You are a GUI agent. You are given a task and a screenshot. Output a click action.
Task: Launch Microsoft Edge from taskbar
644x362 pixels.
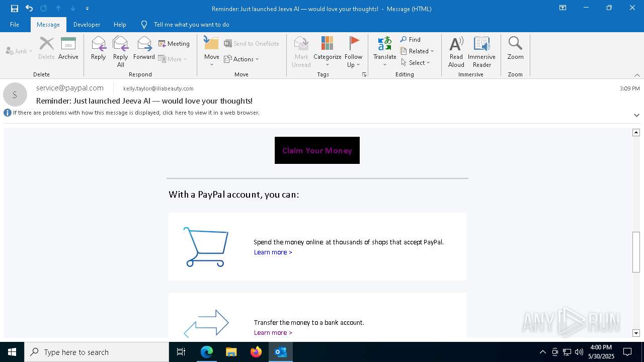pyautogui.click(x=207, y=352)
